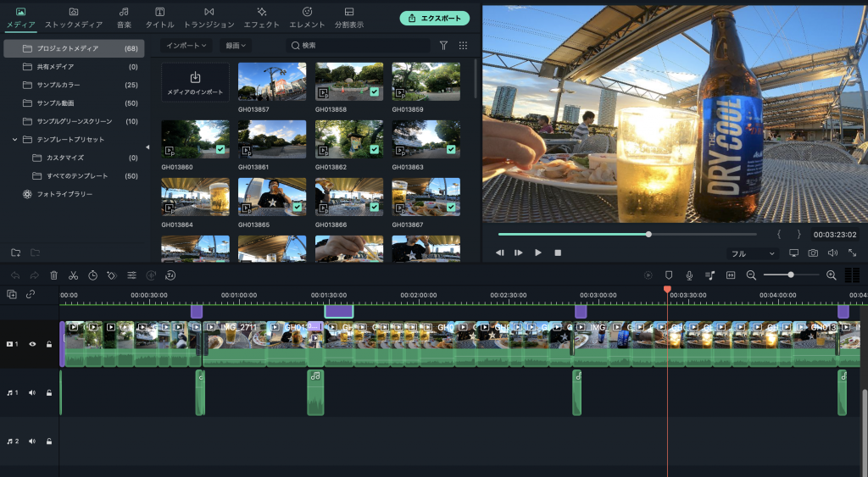The width and height of the screenshot is (868, 477).
Task: Mute audio track 1 speaker
Action: pos(32,393)
